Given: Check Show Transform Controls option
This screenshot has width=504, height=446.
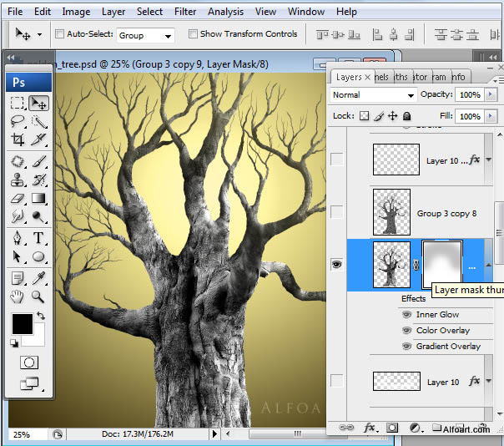Looking at the screenshot, I should (193, 34).
